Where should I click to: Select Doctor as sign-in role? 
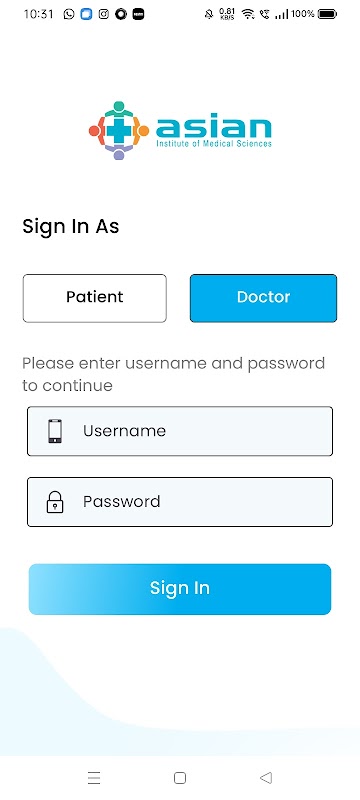pos(264,298)
